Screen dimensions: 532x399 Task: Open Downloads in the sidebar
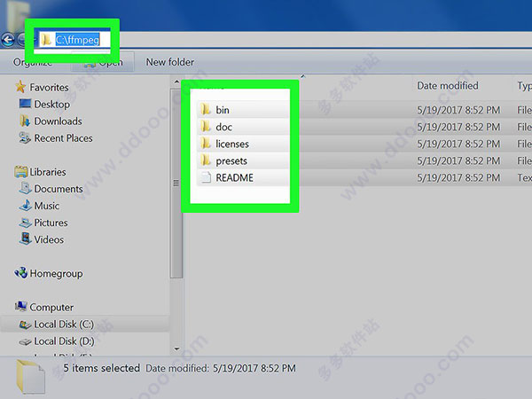(x=58, y=121)
